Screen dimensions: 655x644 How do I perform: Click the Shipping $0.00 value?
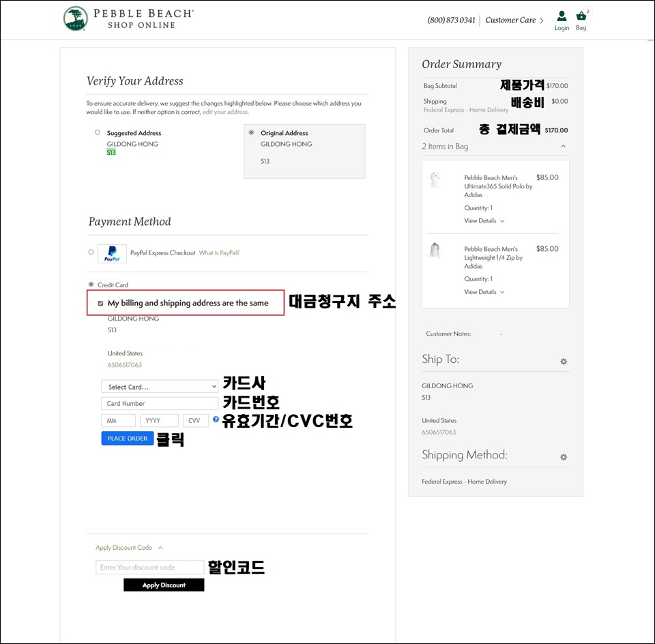pos(559,101)
